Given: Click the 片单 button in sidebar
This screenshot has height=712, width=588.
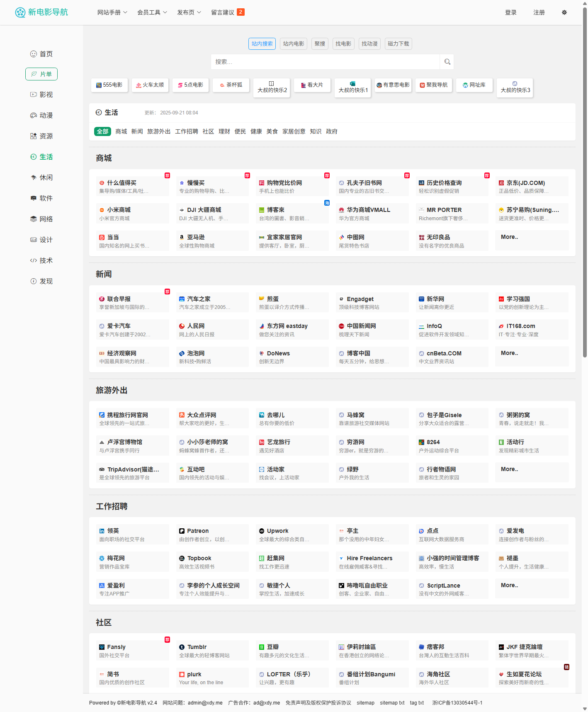Looking at the screenshot, I should click(x=41, y=74).
